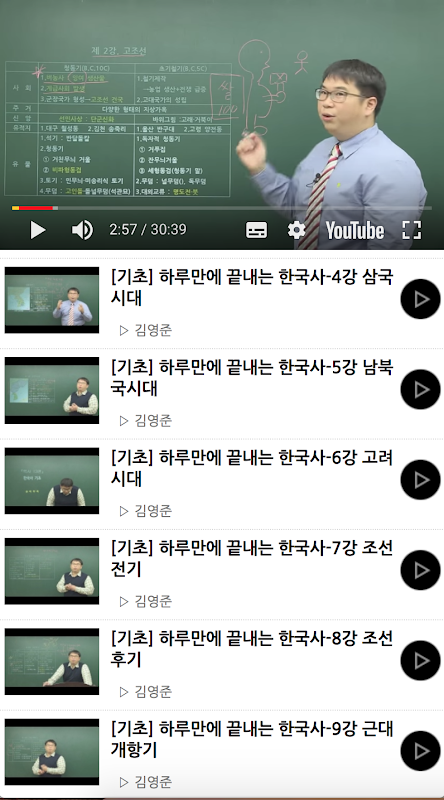Mute the video volume speaker icon
444x800 pixels.
coord(82,230)
